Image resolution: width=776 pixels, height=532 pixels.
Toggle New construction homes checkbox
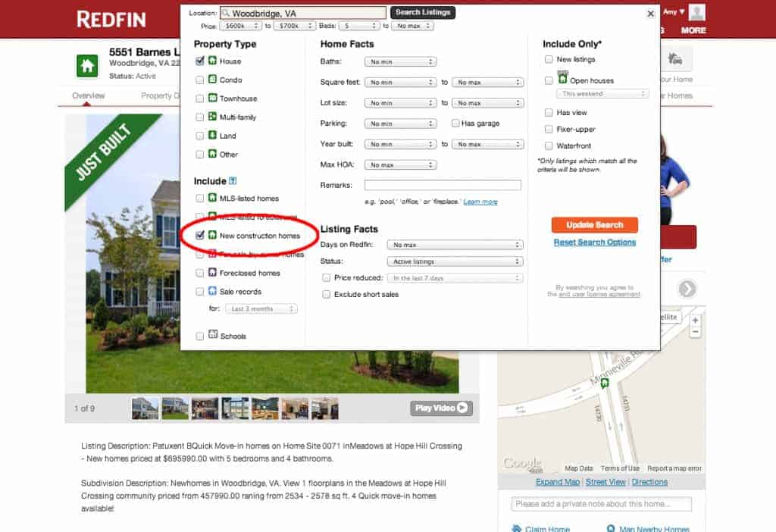[x=200, y=236]
